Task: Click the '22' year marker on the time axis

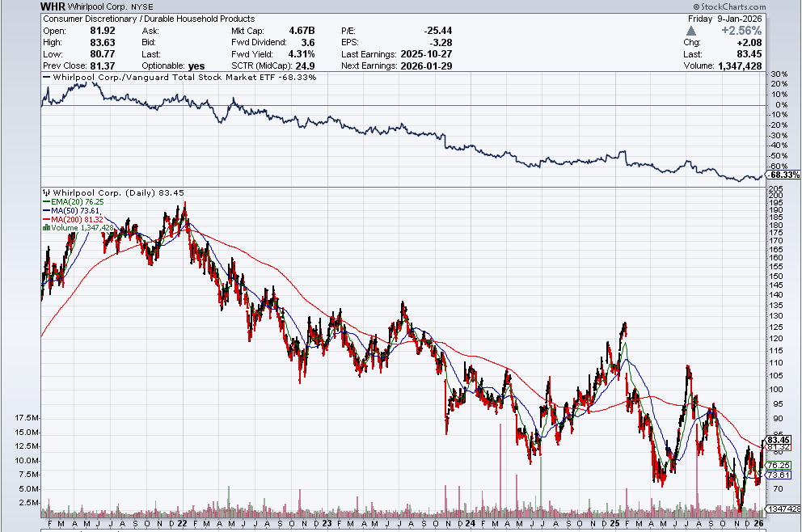Action: [182, 523]
